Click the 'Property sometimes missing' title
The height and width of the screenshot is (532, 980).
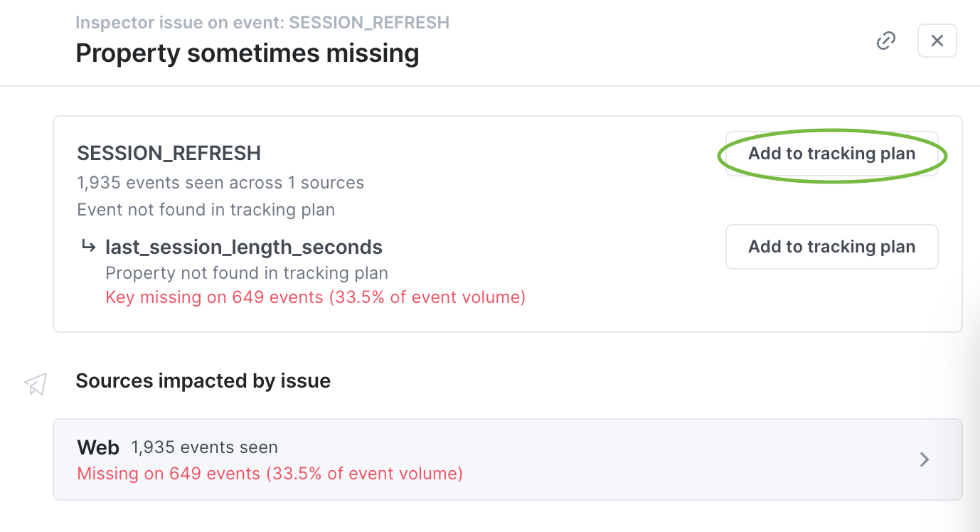point(247,53)
